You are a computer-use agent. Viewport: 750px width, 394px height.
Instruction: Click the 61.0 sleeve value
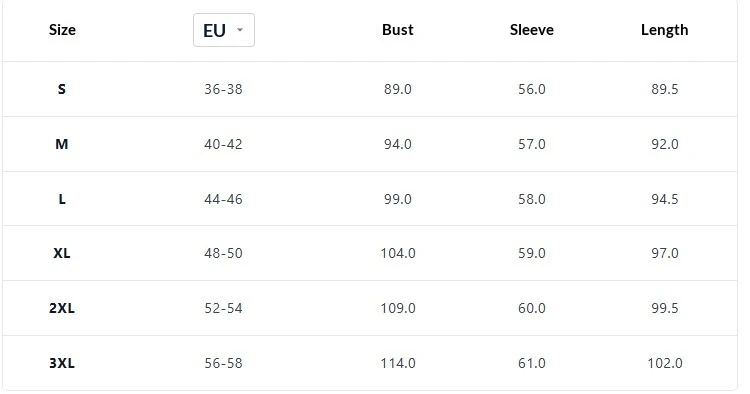[532, 363]
